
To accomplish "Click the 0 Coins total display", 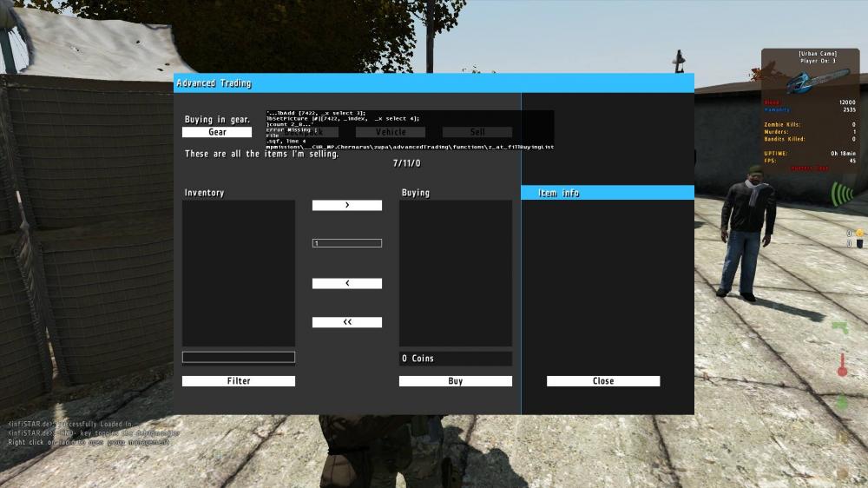I will click(455, 359).
